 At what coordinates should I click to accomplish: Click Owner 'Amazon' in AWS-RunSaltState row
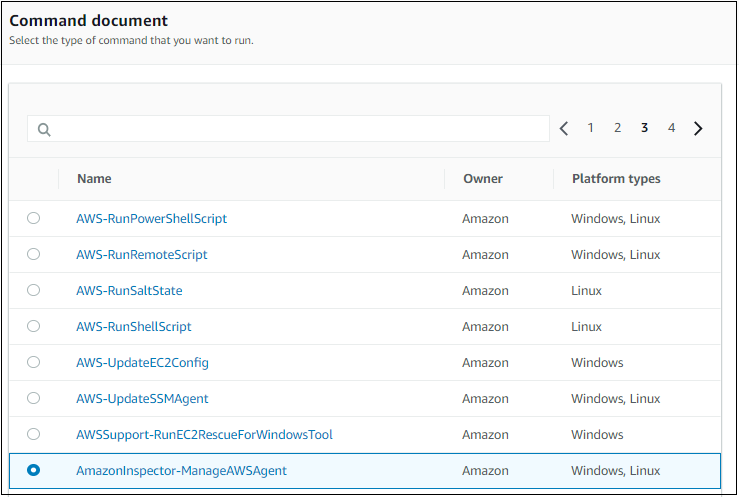pyautogui.click(x=485, y=291)
